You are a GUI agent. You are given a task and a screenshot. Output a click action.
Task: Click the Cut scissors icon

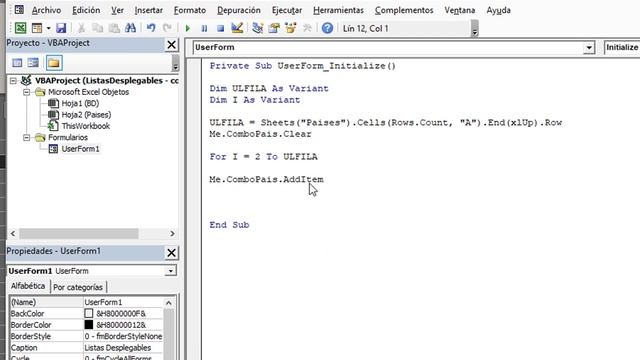(81, 28)
